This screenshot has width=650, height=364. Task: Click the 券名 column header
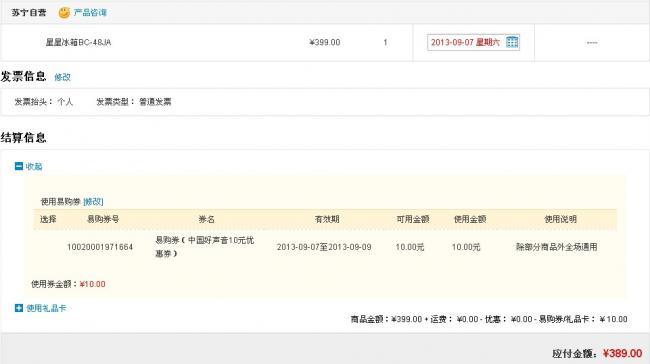(206, 219)
